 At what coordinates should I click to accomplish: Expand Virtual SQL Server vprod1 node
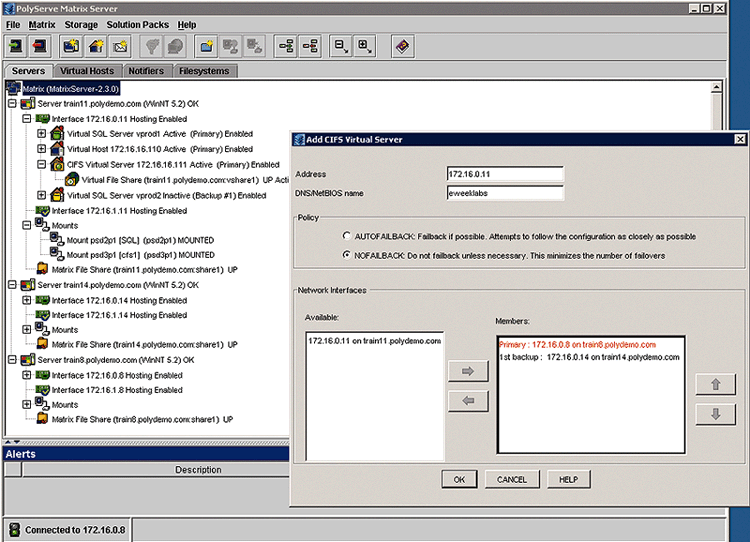(x=42, y=133)
